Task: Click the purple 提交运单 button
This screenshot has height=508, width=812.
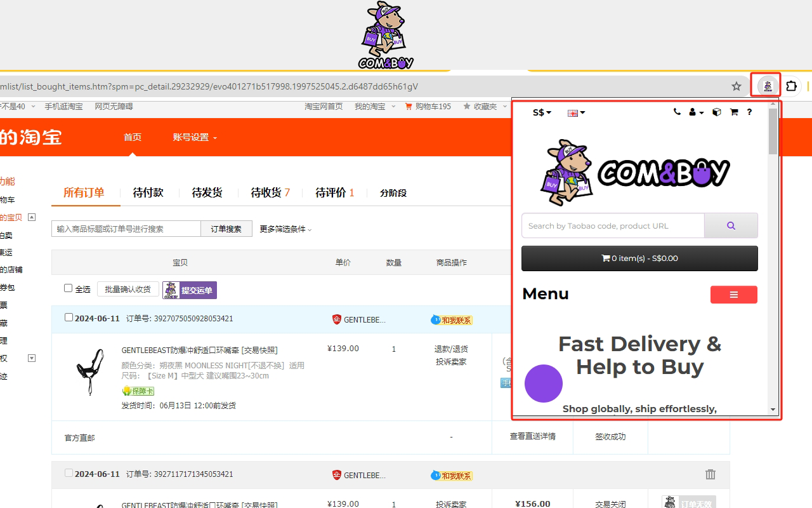Action: coord(190,290)
